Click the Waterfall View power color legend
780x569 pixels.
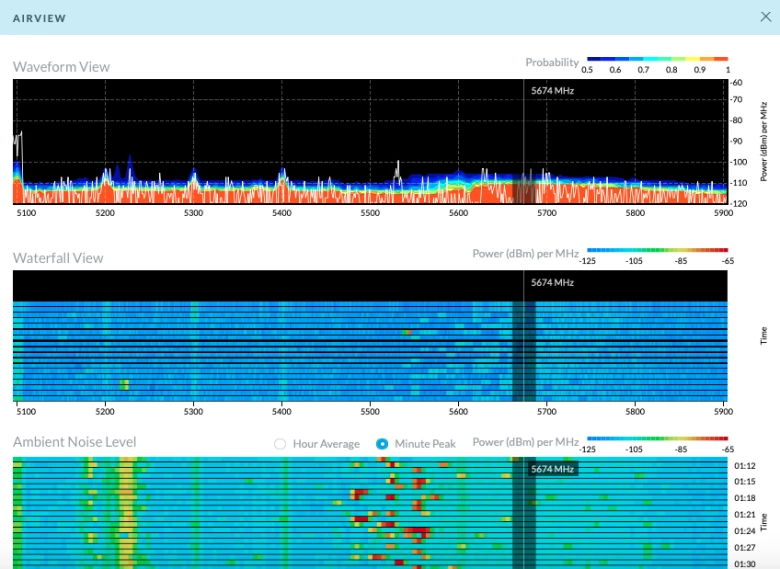657,251
